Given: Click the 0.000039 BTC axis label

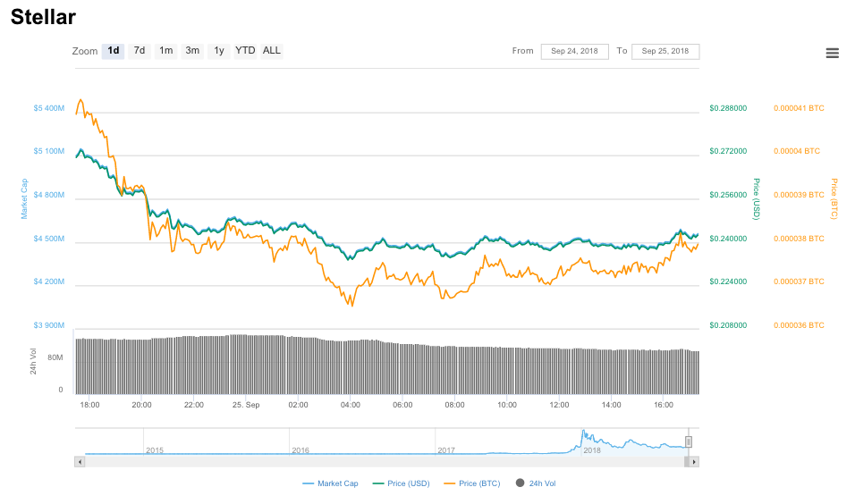Looking at the screenshot, I should point(799,195).
